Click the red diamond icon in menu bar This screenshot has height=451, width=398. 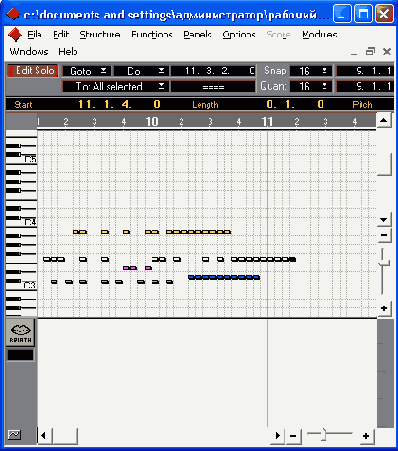(14, 34)
